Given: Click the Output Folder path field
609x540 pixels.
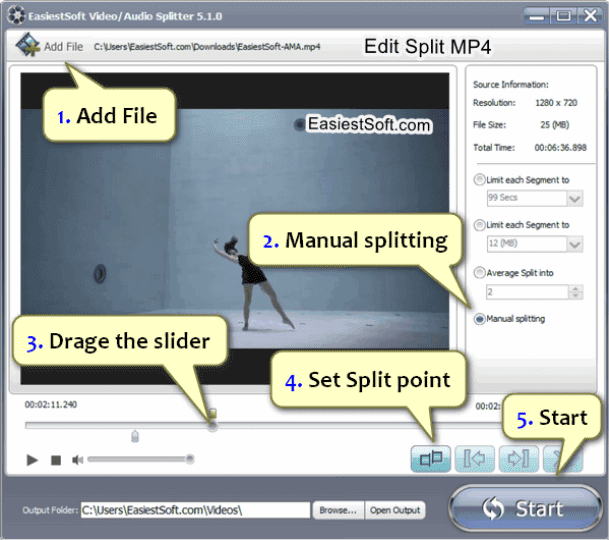Looking at the screenshot, I should click(195, 510).
